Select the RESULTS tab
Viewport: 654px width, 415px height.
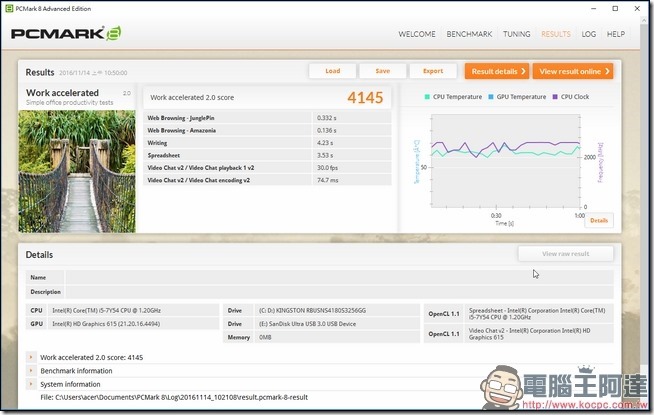point(556,34)
